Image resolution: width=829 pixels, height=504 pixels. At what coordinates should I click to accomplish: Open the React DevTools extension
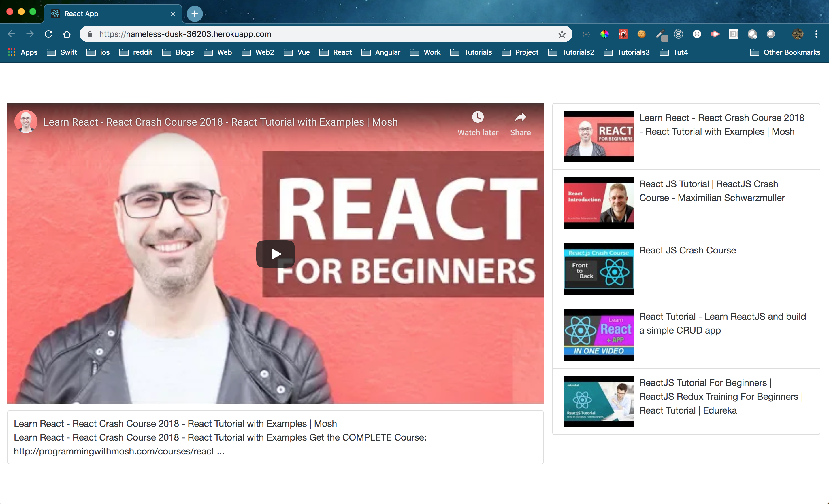(623, 34)
